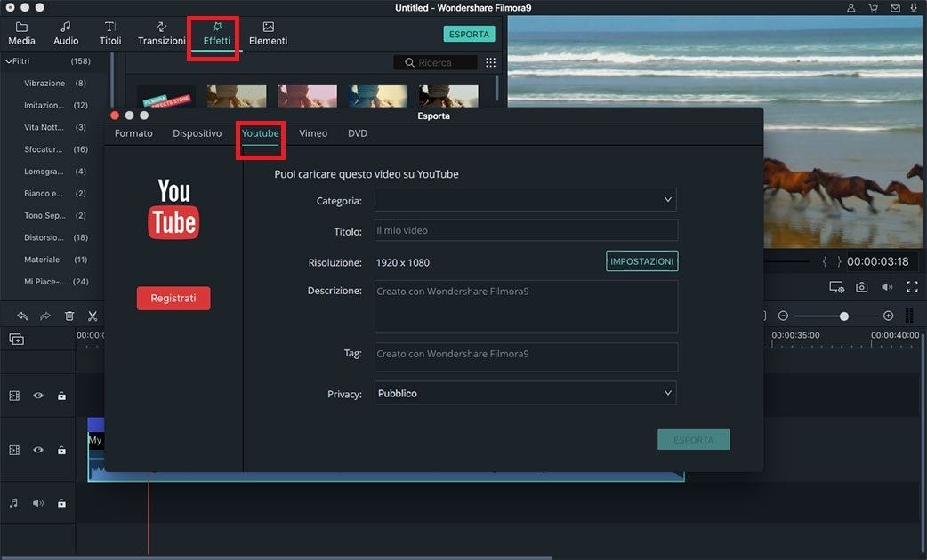This screenshot has width=927, height=560.
Task: Switch to the Dispositivo export tab
Action: coord(197,133)
